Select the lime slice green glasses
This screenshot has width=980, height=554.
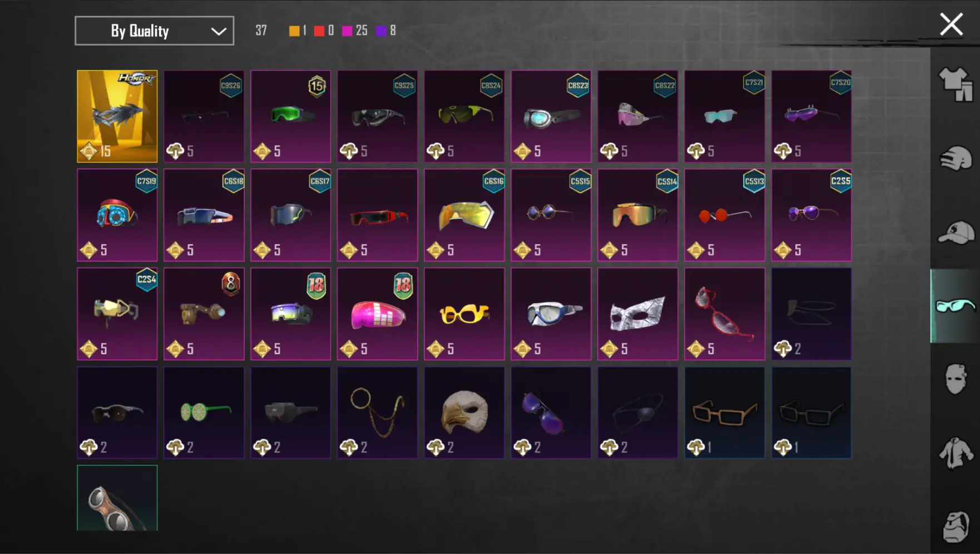204,412
